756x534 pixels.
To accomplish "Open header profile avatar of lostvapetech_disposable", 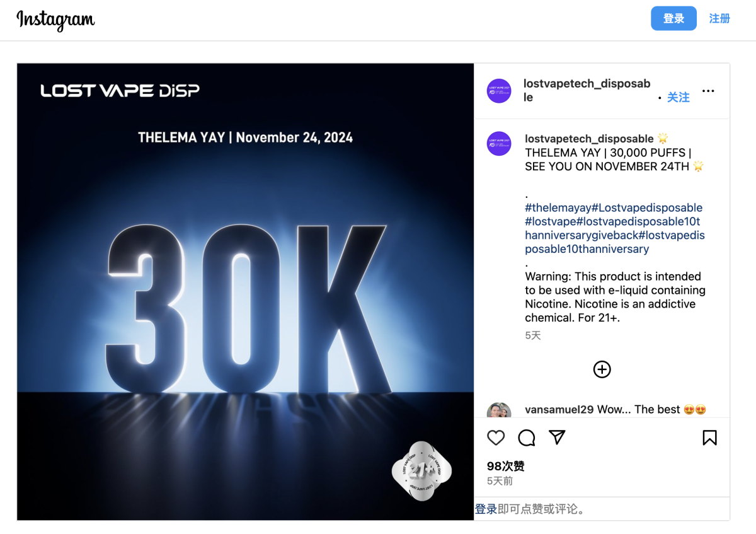I will pyautogui.click(x=499, y=91).
